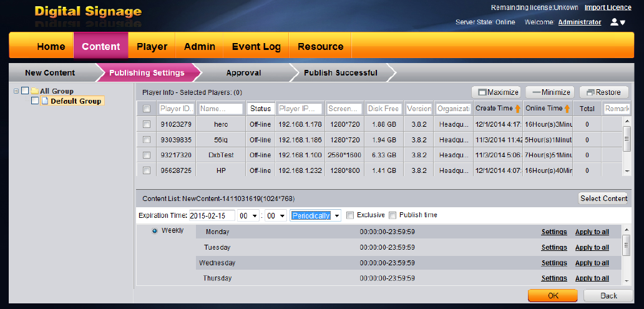
Task: Tick the All Group checkbox
Action: 25,91
